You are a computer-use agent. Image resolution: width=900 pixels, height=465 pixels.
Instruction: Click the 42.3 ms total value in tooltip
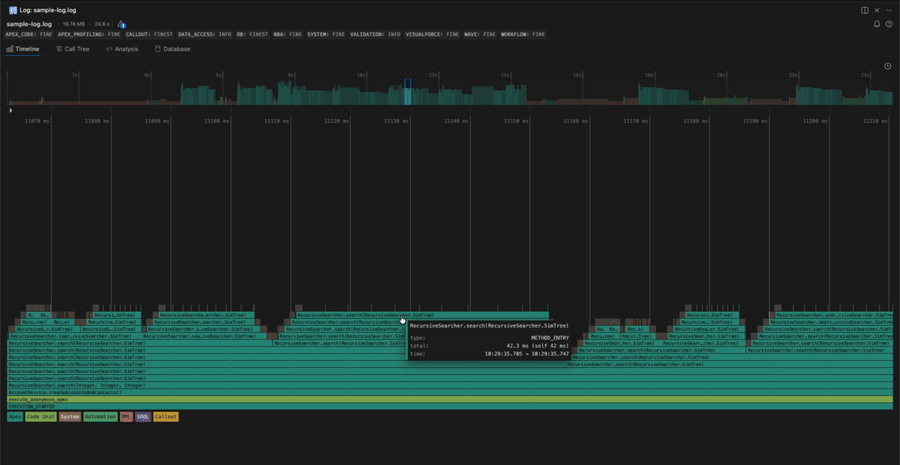click(x=538, y=346)
